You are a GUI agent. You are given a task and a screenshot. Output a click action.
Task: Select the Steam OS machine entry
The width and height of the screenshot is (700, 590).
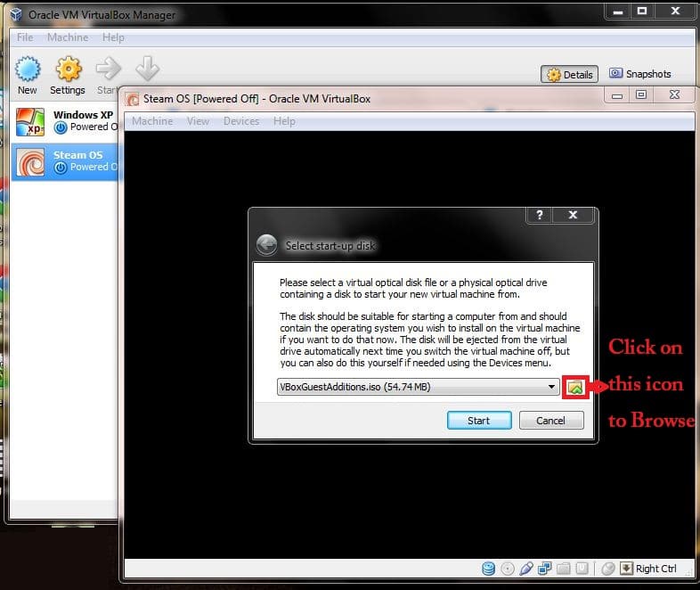pyautogui.click(x=66, y=162)
